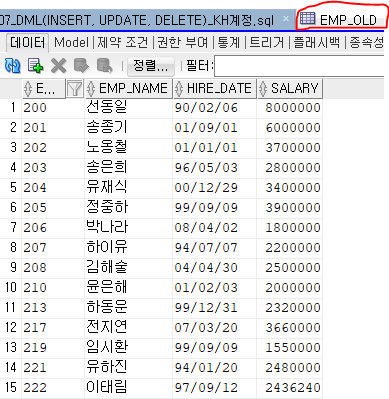
Task: Open the 종속성 tab
Action: (367, 43)
